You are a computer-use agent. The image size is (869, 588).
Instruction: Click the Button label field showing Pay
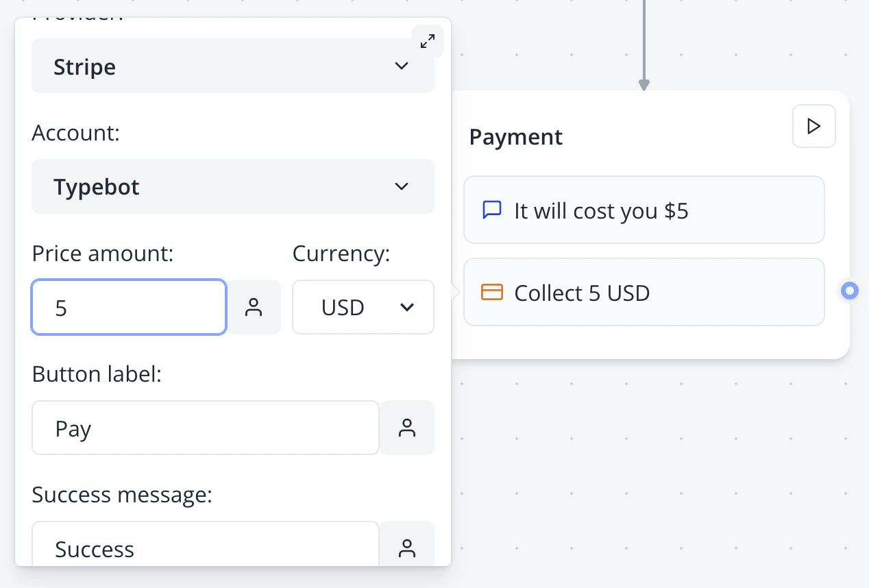point(205,428)
